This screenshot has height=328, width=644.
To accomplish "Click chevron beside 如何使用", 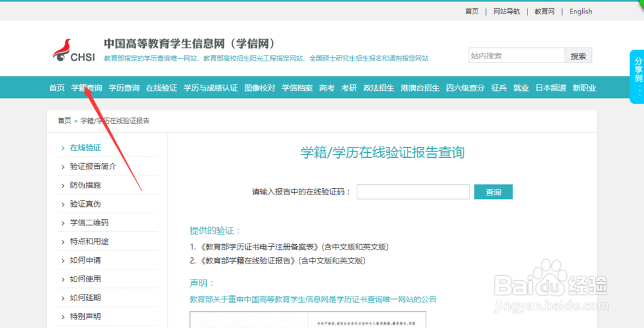I will click(x=63, y=280).
